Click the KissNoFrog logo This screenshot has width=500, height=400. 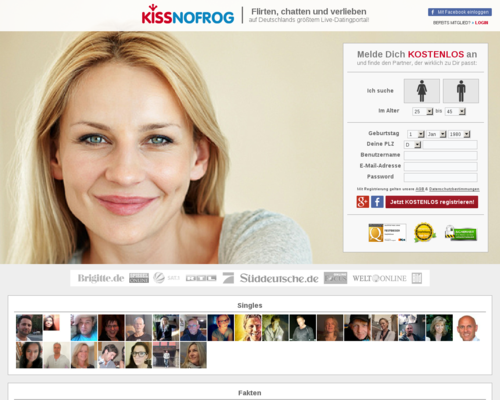pos(188,15)
